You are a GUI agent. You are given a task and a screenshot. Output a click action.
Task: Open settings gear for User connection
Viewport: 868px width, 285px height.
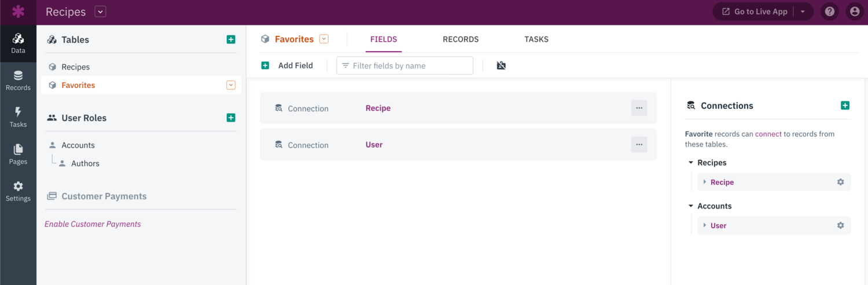coord(840,225)
